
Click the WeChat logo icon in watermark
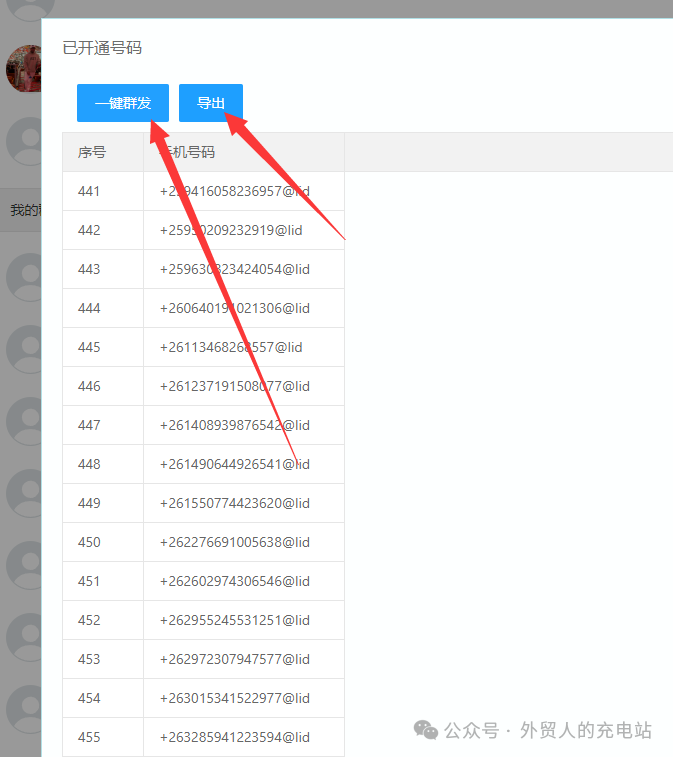pyautogui.click(x=426, y=730)
